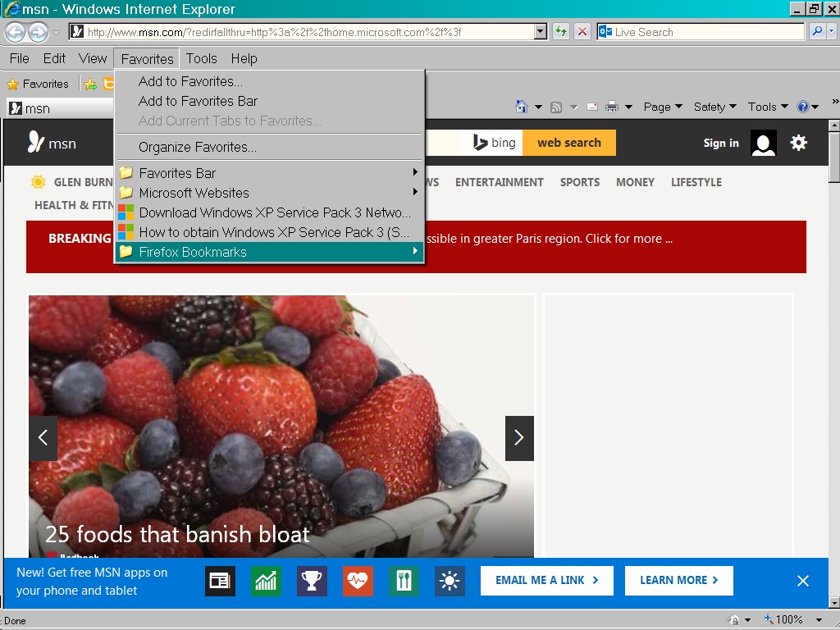
Task: Choose Organize Favorites... from the menu
Action: pyautogui.click(x=197, y=147)
